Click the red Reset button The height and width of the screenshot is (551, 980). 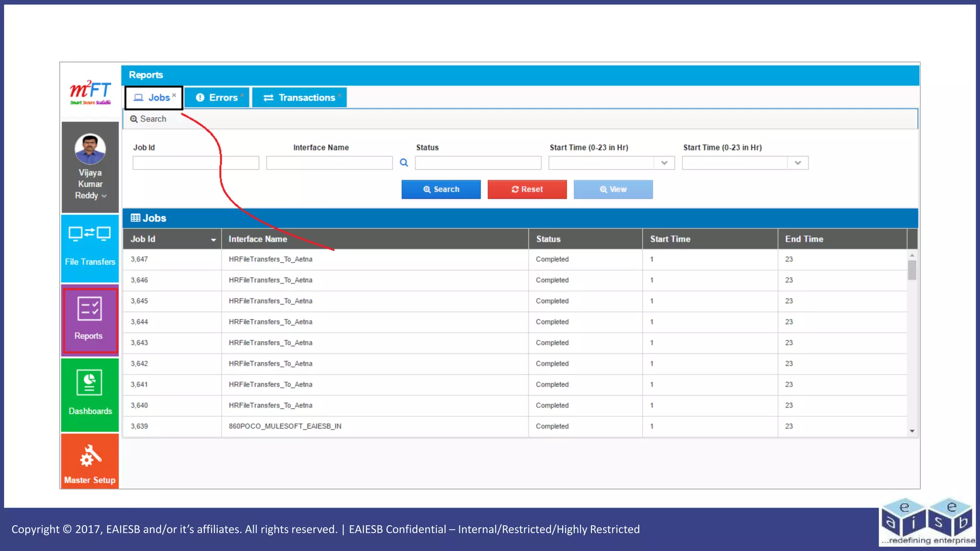pyautogui.click(x=527, y=189)
